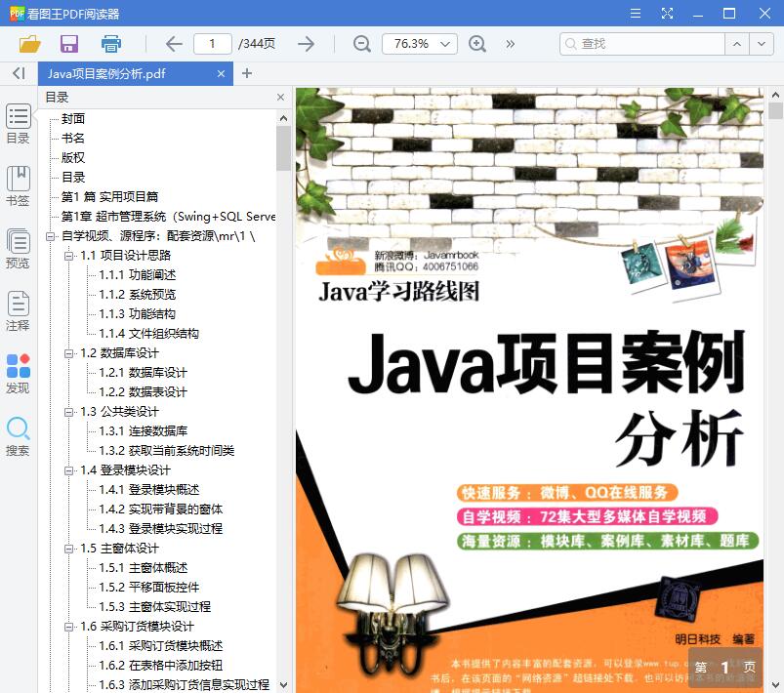Select 1.2.2 数据表设计 outline entry
Image resolution: width=784 pixels, height=693 pixels.
tap(143, 392)
